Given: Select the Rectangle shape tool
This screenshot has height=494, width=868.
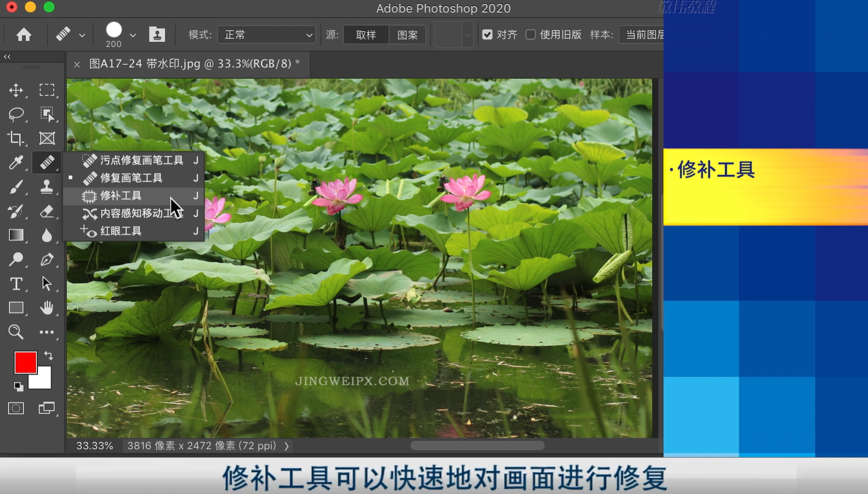Looking at the screenshot, I should 16,308.
